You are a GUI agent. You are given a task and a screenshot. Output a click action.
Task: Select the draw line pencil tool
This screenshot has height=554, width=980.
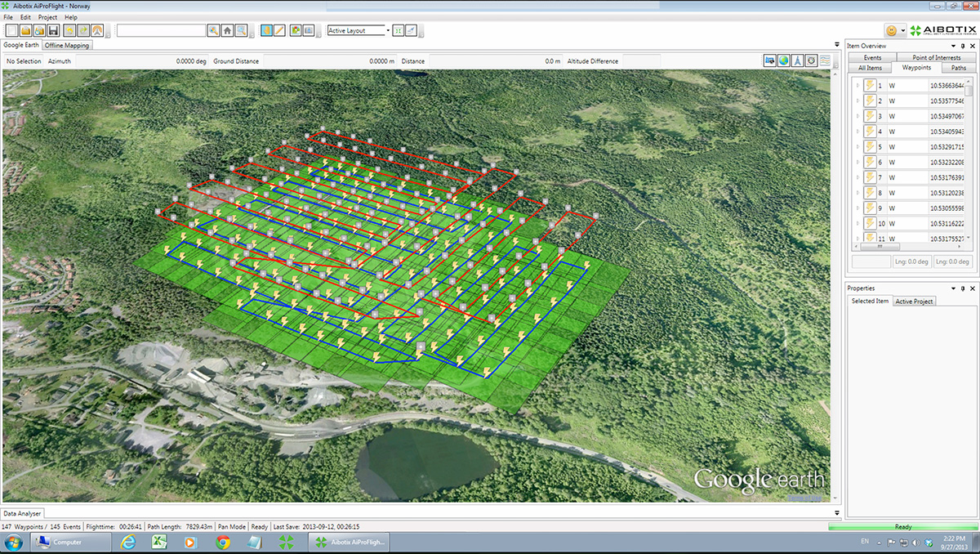click(x=279, y=30)
